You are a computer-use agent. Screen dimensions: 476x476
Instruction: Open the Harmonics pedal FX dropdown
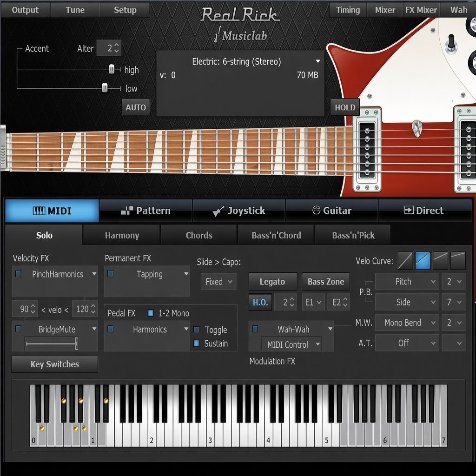coord(186,329)
